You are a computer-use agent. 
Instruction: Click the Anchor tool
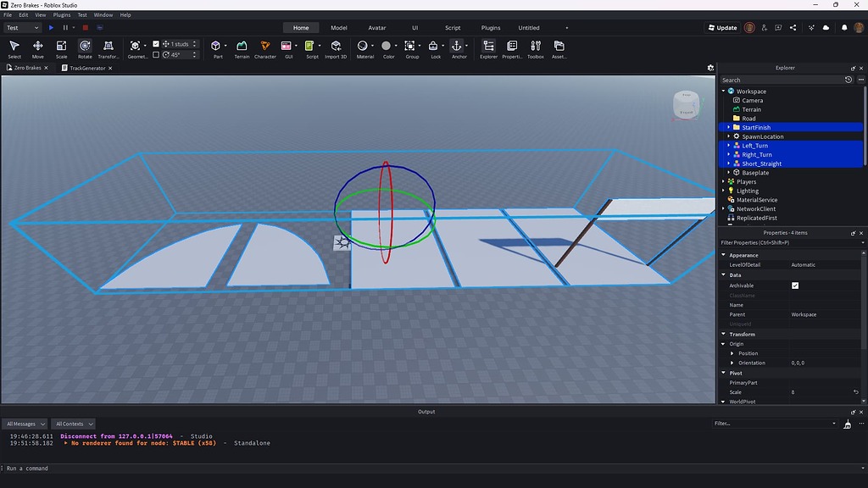457,48
